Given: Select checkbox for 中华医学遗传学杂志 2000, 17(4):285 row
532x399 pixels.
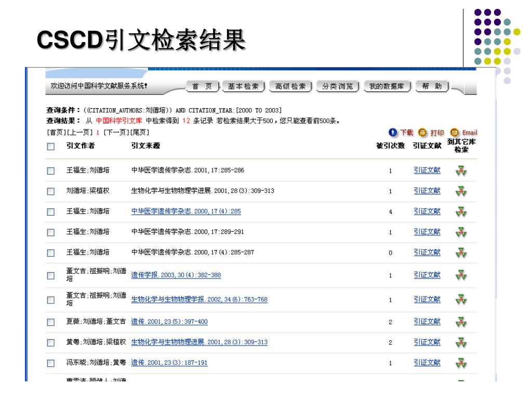Looking at the screenshot, I should click(51, 212).
